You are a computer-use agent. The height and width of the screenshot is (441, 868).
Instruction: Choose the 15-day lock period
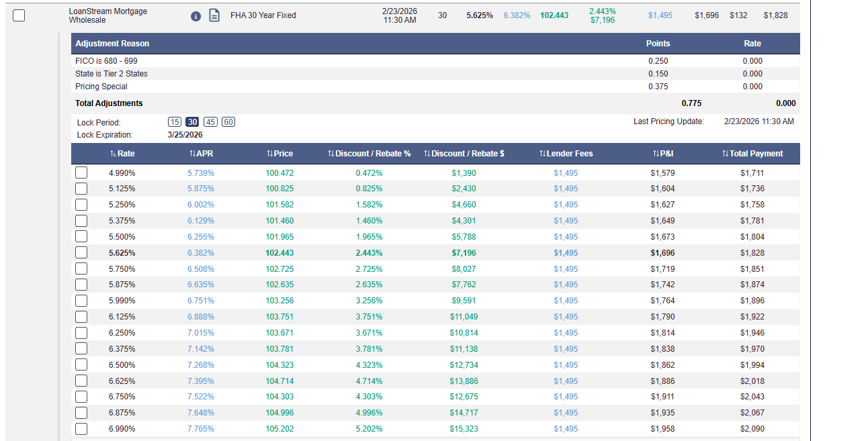[175, 122]
